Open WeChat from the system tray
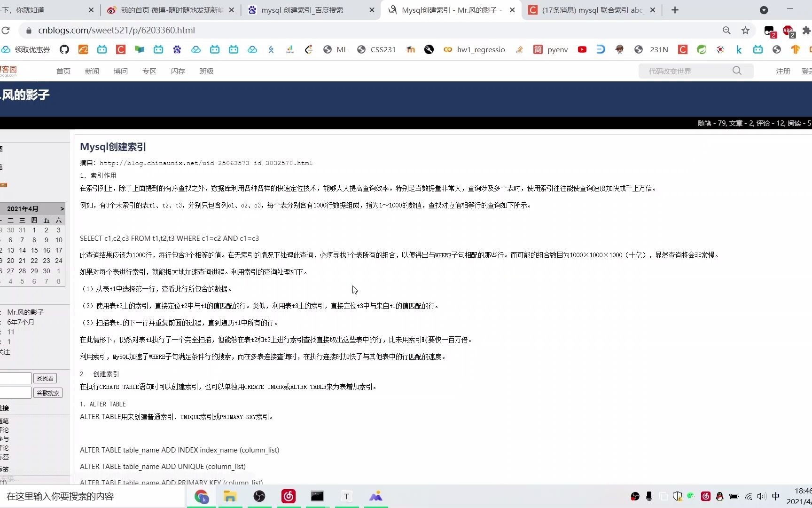Viewport: 812px width, 508px height. point(691,497)
